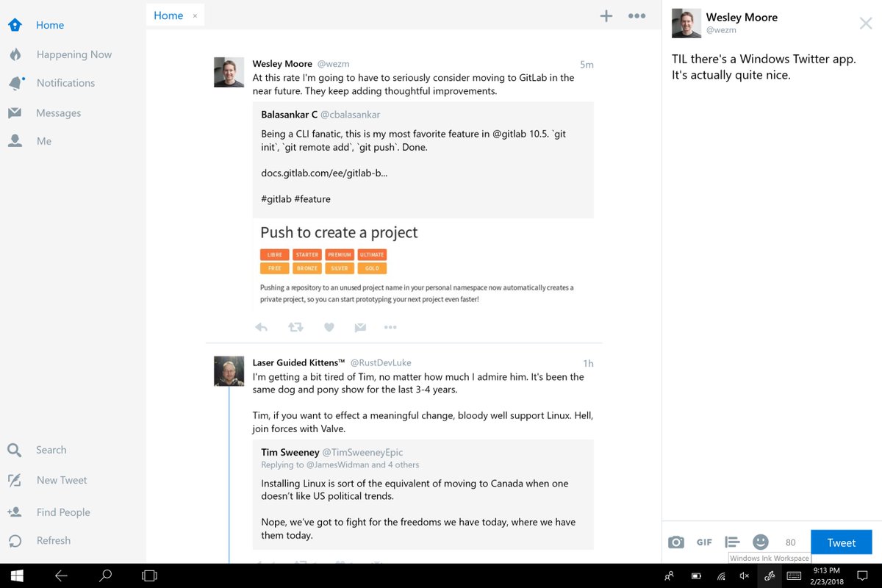
Task: Send Wesley Moore's tweet via message
Action: (x=360, y=327)
